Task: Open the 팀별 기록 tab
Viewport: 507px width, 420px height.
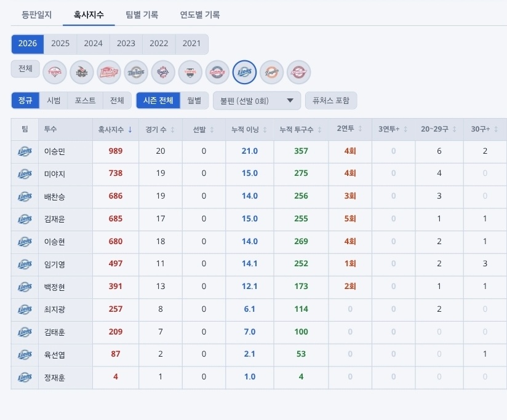Action: 142,15
